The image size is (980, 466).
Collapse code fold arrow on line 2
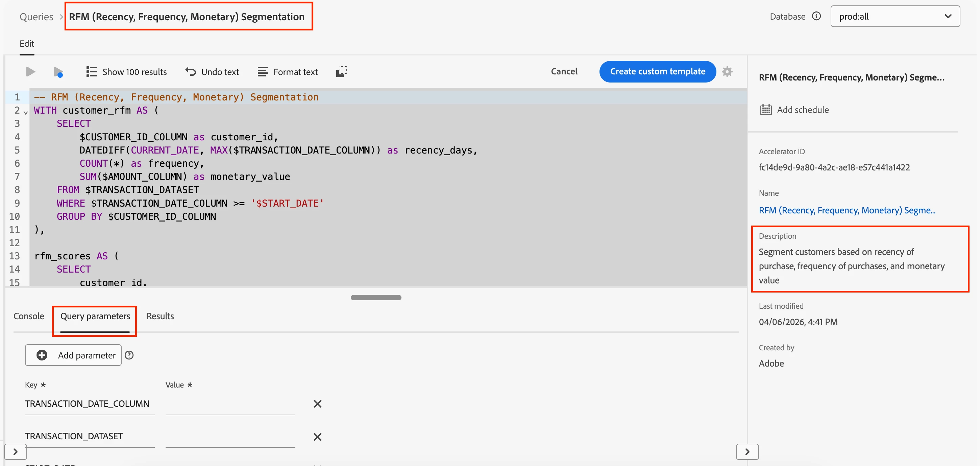(x=25, y=112)
